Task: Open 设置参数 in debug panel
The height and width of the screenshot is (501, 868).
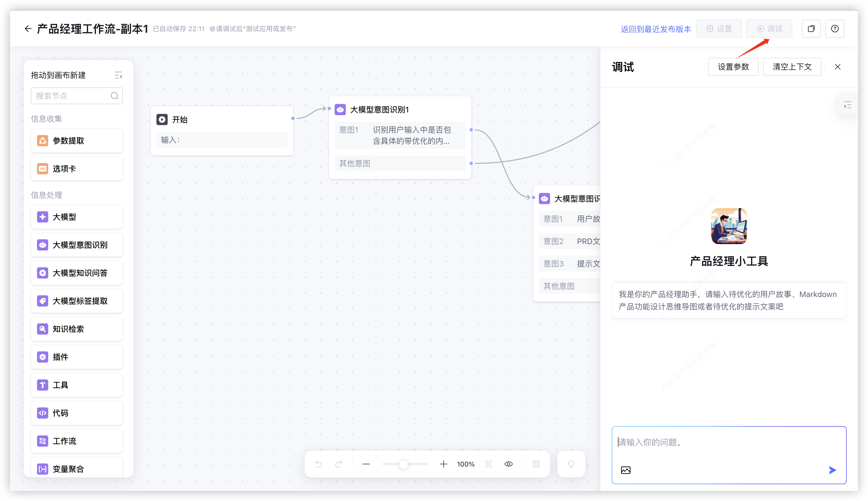Action: tap(733, 67)
